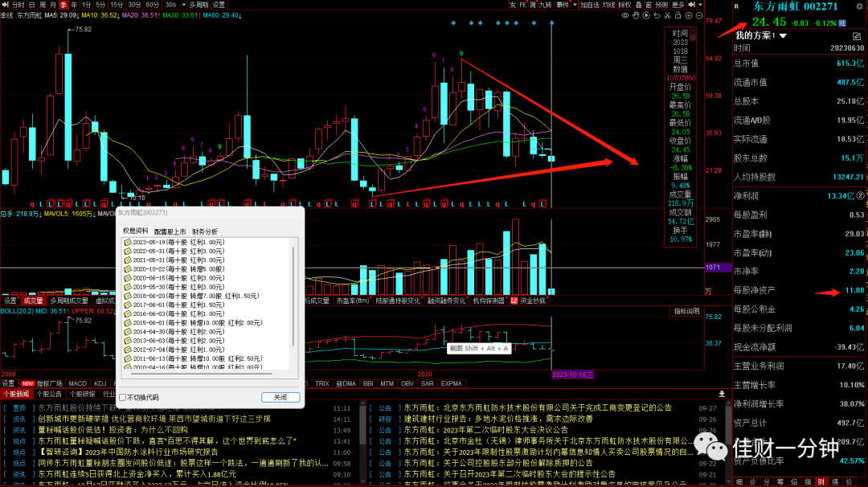This screenshot has height=487, width=868.
Task: Check the 不切换代码 checkbox in dialog
Action: [x=123, y=397]
